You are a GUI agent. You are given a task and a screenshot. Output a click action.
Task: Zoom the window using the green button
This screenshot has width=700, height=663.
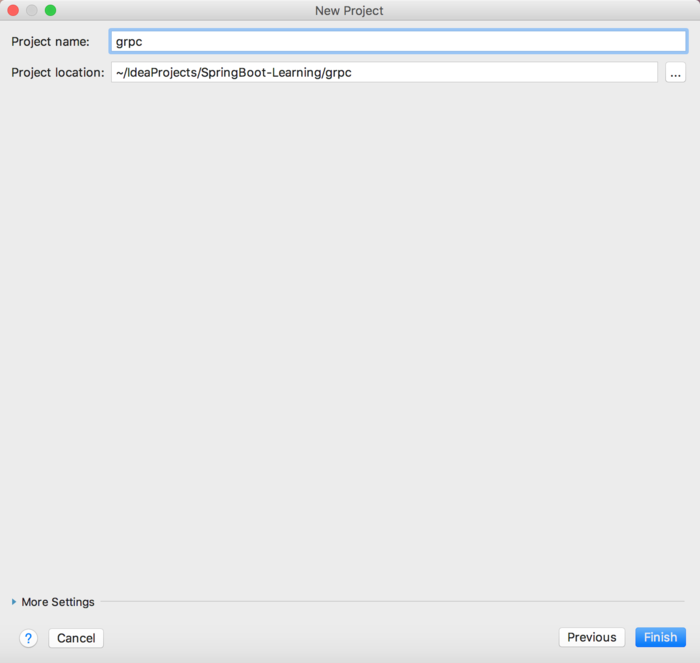point(50,10)
